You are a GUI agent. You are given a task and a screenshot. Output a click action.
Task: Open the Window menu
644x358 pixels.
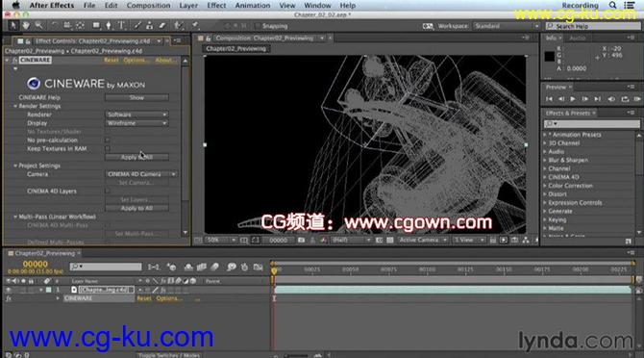[317, 6]
